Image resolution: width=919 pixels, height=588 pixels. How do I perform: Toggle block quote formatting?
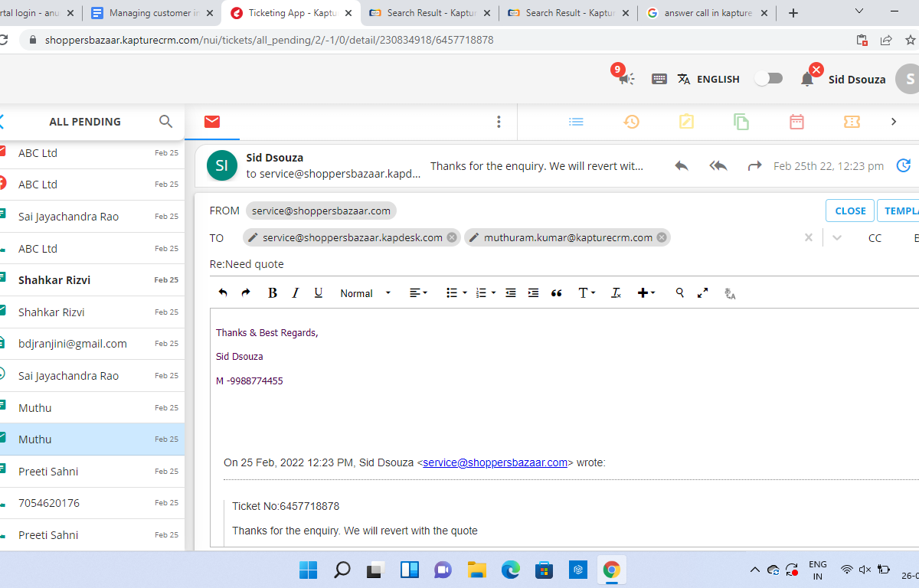pyautogui.click(x=557, y=292)
